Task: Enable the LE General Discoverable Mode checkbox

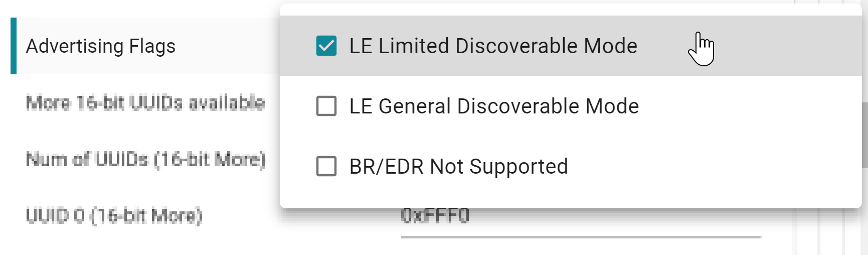Action: click(x=326, y=106)
